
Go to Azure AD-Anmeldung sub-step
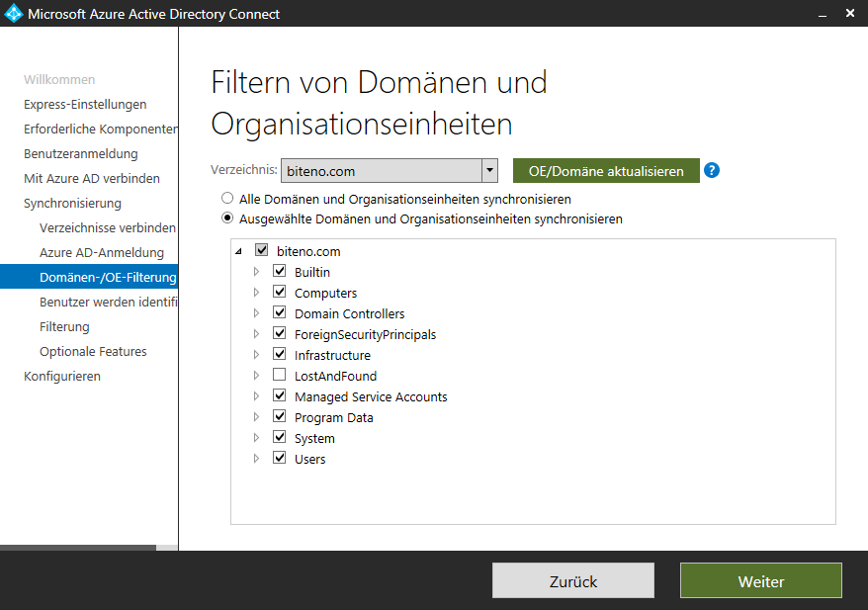[x=102, y=252]
